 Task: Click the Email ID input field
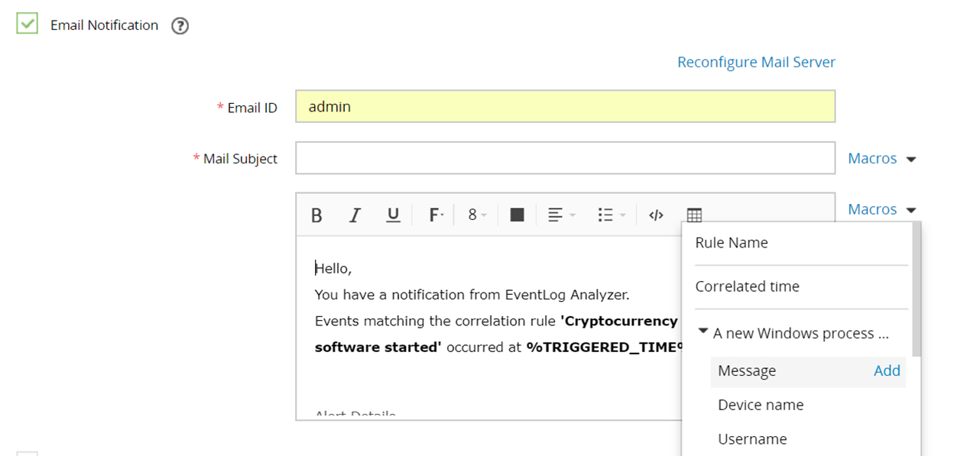pos(565,107)
